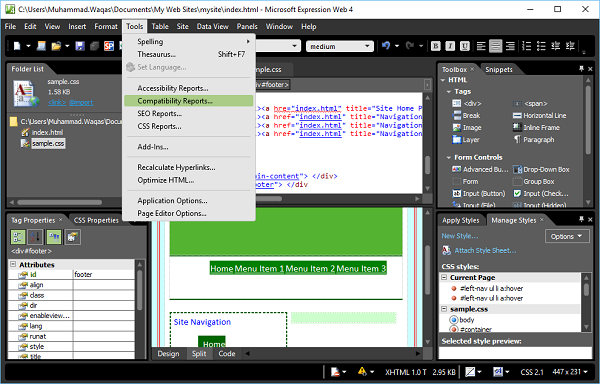The image size is (600, 384).
Task: Switch to the Code view tab
Action: pos(227,354)
